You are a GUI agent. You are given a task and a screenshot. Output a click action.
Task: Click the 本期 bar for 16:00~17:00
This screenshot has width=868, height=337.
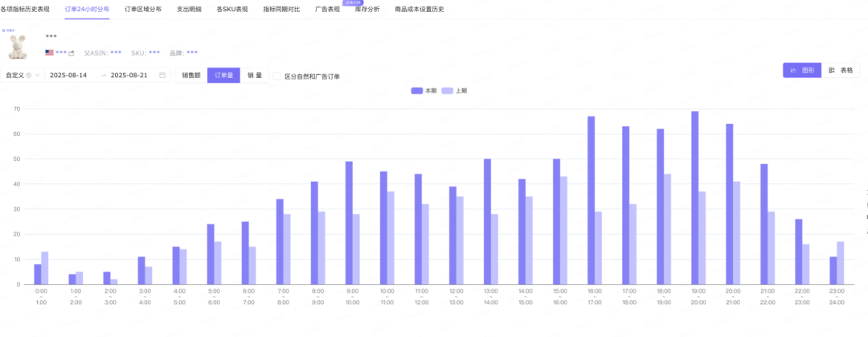(x=592, y=200)
